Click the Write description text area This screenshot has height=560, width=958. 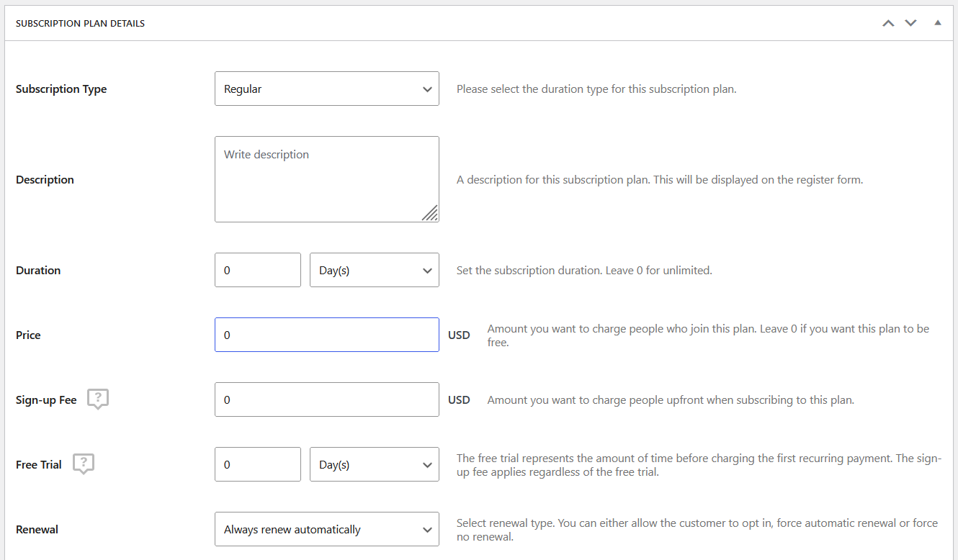coord(326,179)
